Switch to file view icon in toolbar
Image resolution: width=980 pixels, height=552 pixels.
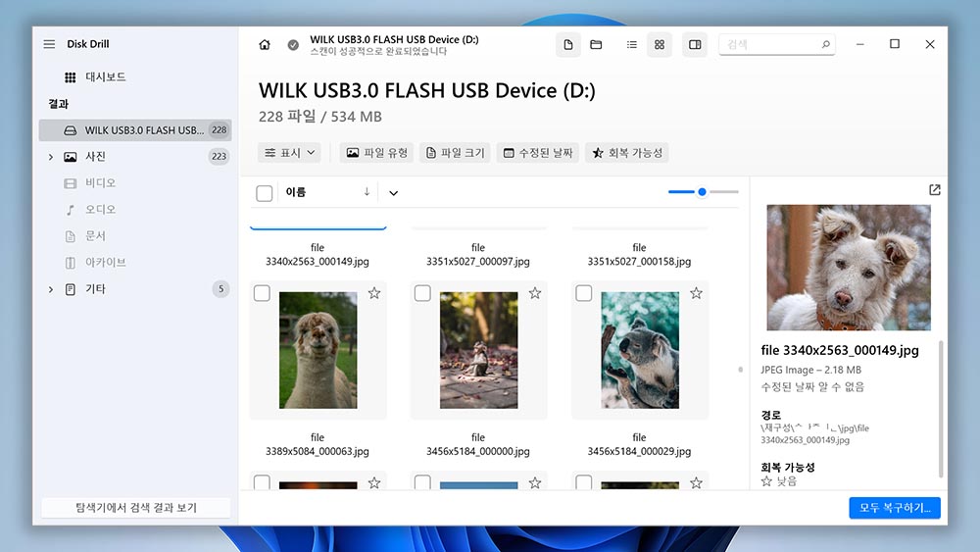coord(568,45)
